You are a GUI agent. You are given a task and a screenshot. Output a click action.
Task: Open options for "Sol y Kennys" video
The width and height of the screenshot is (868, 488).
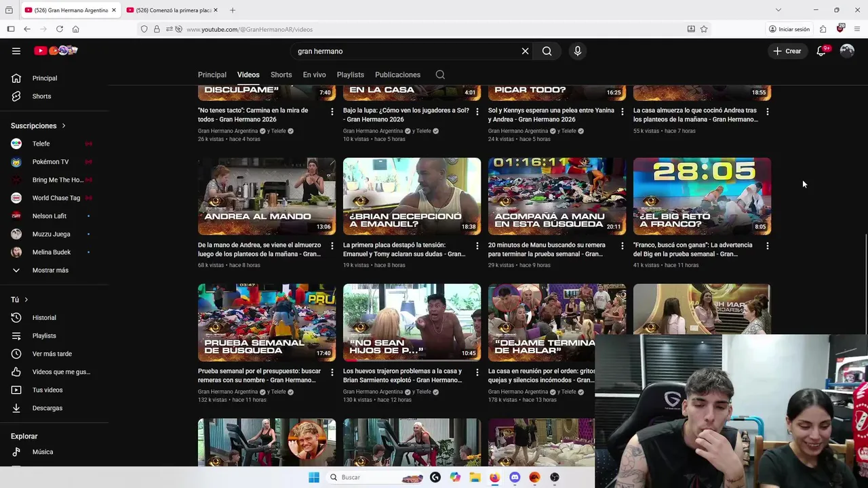pyautogui.click(x=622, y=111)
